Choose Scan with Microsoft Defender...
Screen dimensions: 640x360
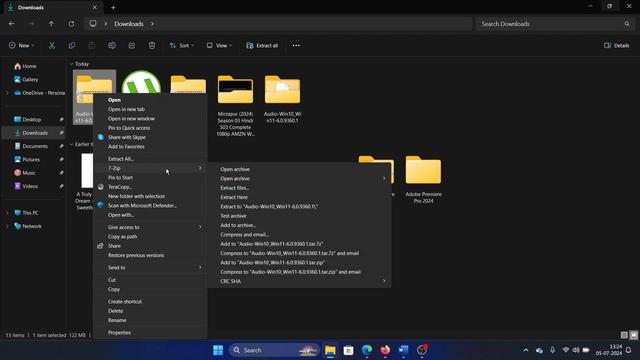pyautogui.click(x=142, y=206)
